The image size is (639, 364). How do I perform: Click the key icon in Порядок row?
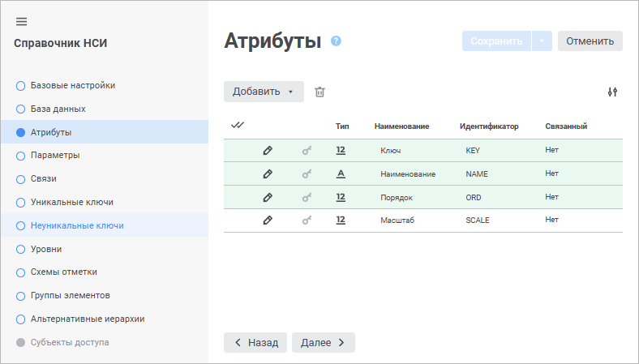click(307, 197)
